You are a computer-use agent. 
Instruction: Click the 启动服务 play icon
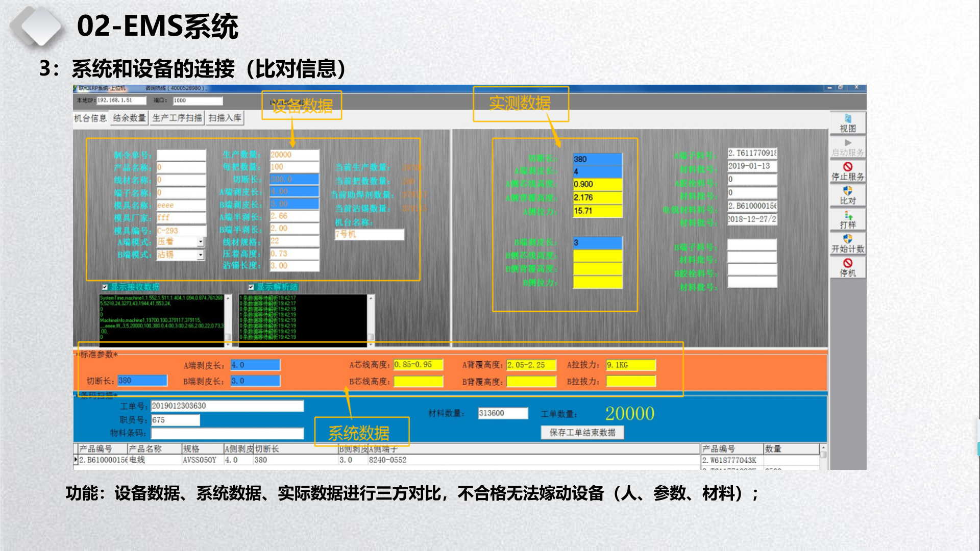tap(848, 143)
